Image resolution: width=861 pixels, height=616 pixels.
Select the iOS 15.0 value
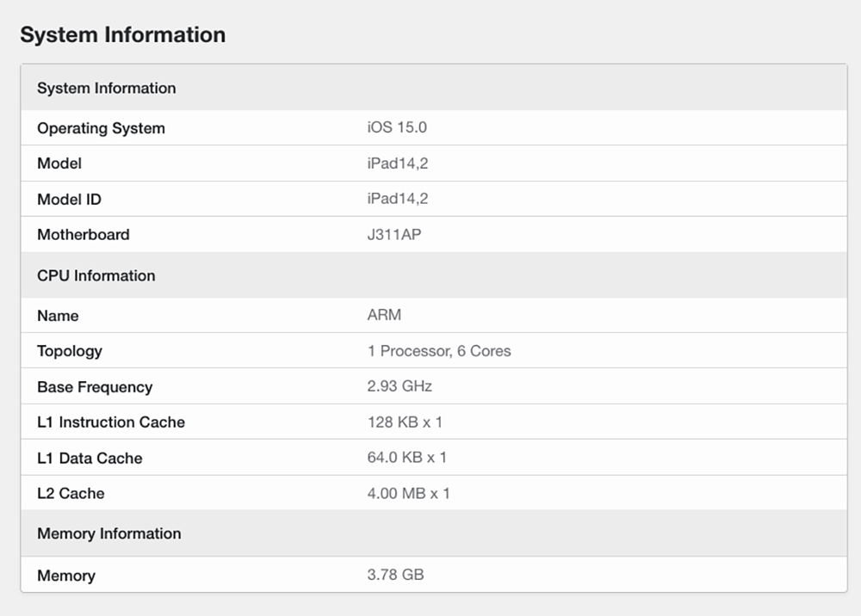click(x=397, y=127)
